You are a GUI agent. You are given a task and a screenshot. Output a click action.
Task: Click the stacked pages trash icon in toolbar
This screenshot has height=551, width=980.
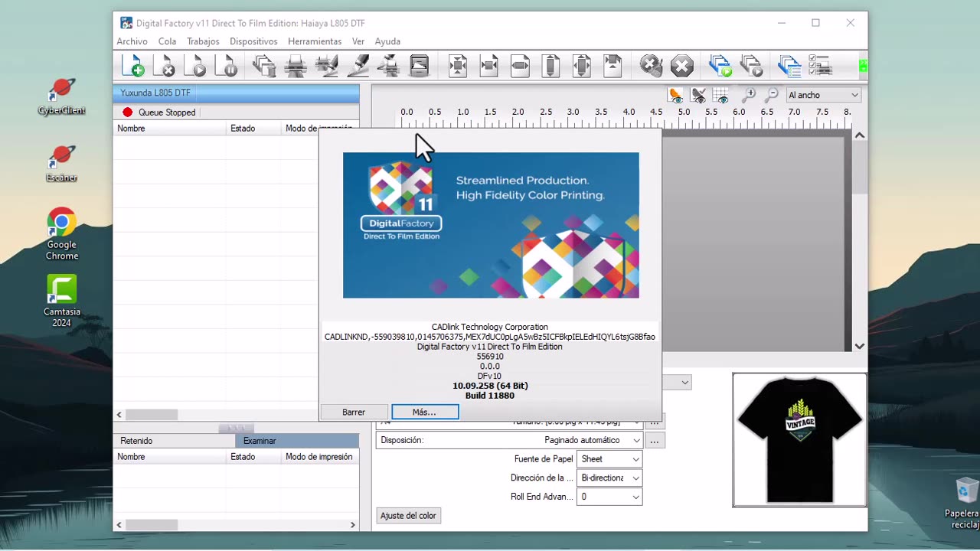(x=264, y=66)
